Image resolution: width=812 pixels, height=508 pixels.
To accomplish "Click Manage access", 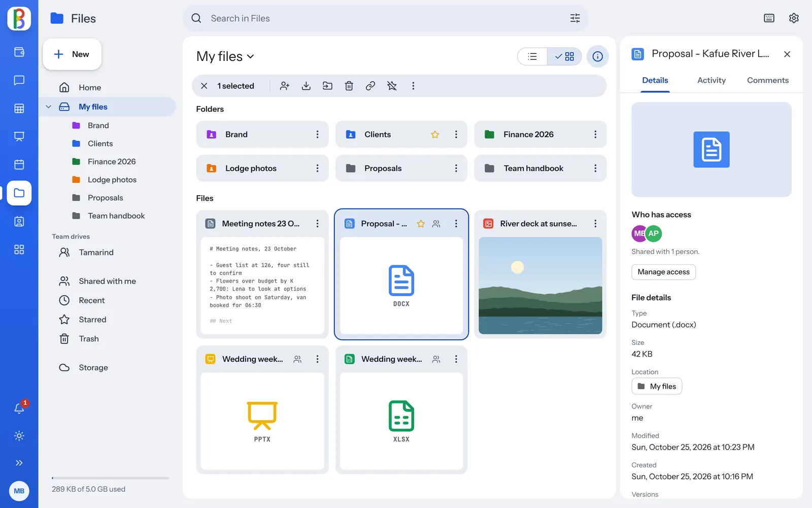I will tap(663, 272).
